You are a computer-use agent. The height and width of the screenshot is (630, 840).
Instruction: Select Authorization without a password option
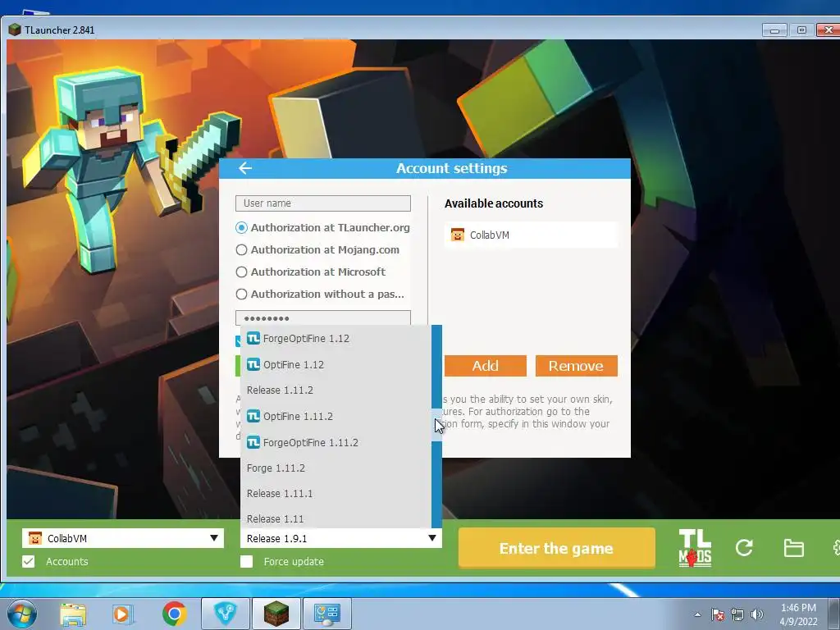tap(321, 294)
